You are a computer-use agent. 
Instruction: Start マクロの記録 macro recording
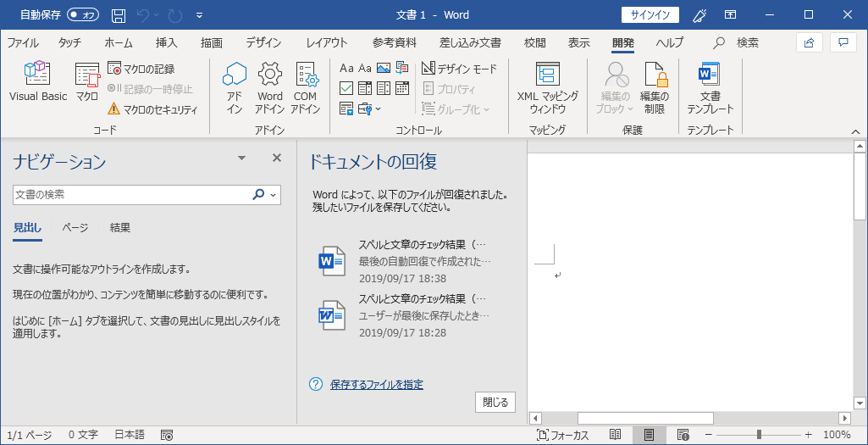pyautogui.click(x=141, y=69)
